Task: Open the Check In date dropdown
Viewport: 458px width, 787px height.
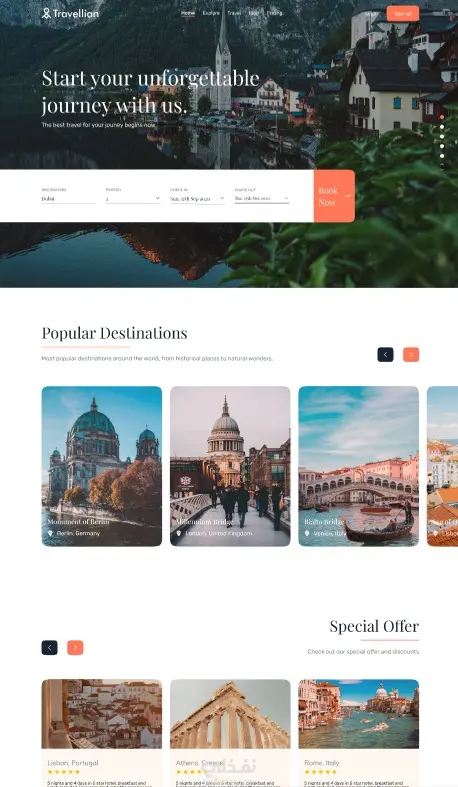Action: (197, 199)
